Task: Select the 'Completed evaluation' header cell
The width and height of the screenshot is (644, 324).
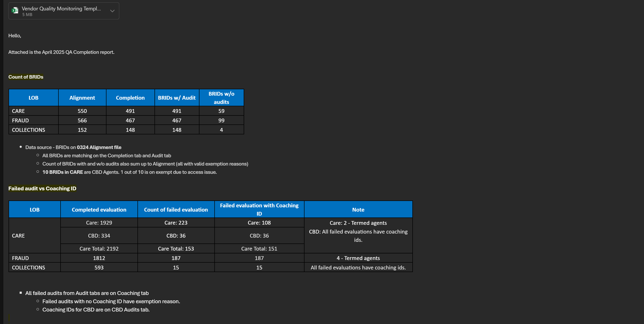Action: pos(99,210)
